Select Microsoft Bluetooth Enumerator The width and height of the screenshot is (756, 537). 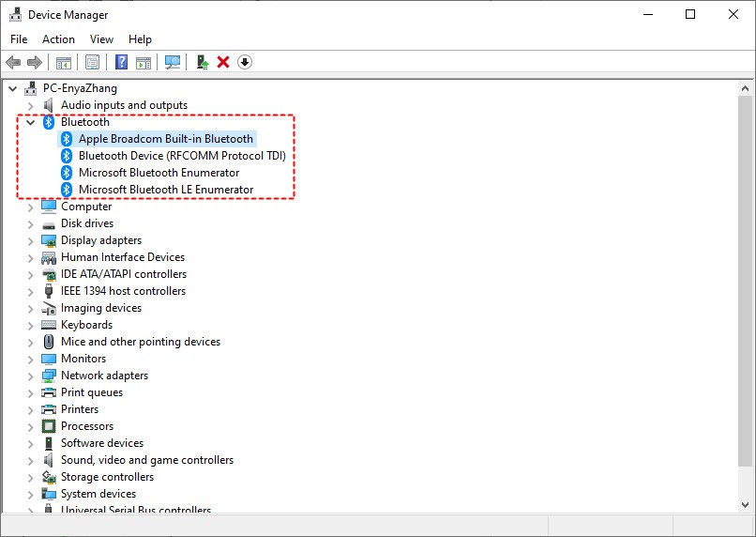[x=159, y=173]
